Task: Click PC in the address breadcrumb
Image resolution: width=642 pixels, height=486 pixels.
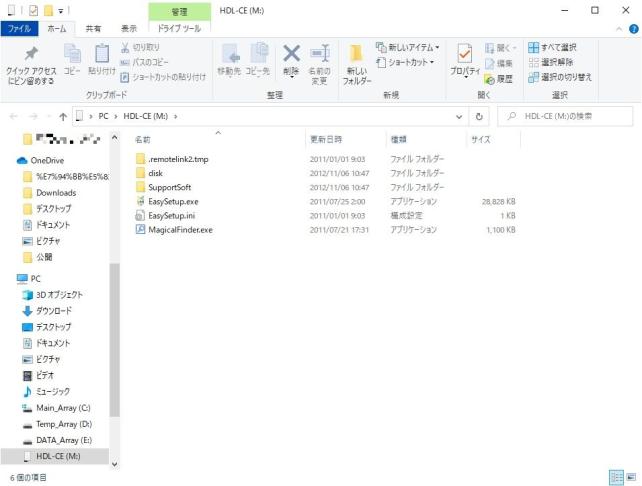Action: click(x=104, y=117)
